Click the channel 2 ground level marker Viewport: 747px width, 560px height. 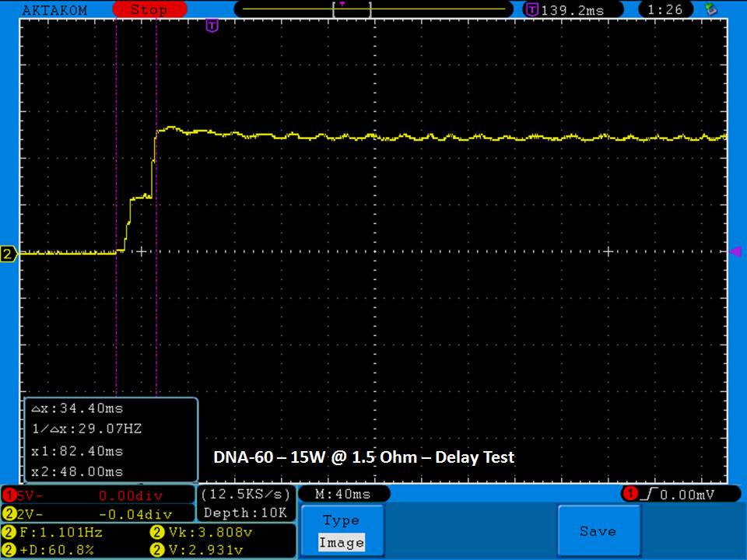9,254
